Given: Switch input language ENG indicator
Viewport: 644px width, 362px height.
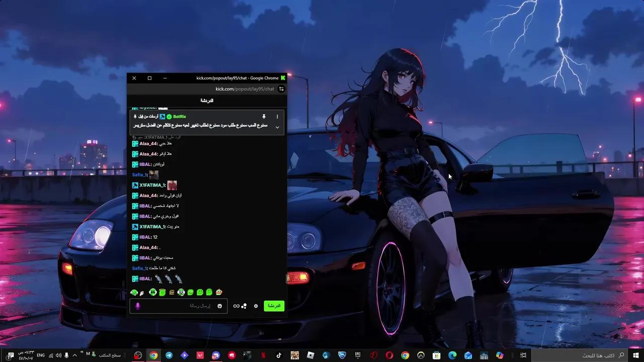Looking at the screenshot, I should pos(41,355).
